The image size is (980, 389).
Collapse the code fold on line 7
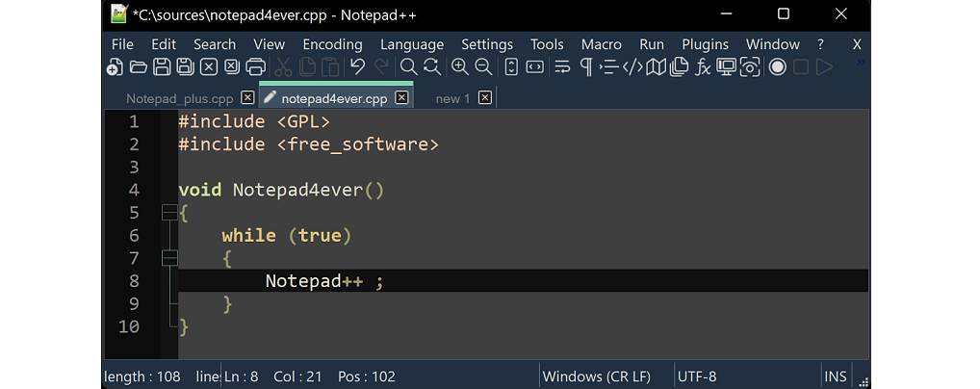pyautogui.click(x=169, y=258)
